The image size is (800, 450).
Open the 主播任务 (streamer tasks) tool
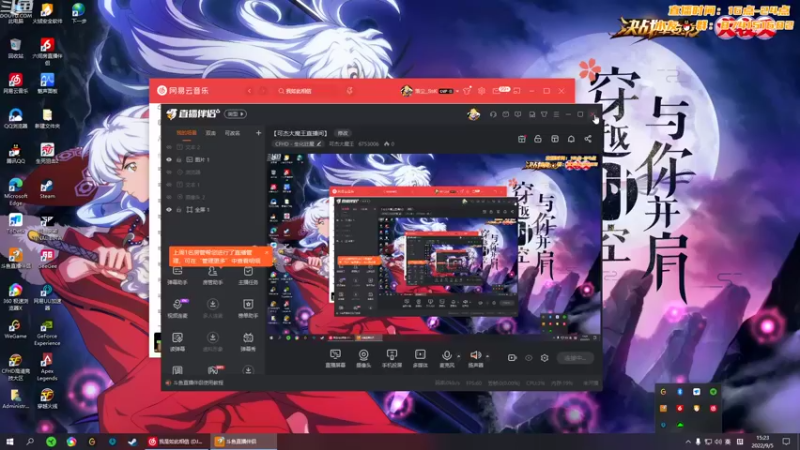point(248,276)
